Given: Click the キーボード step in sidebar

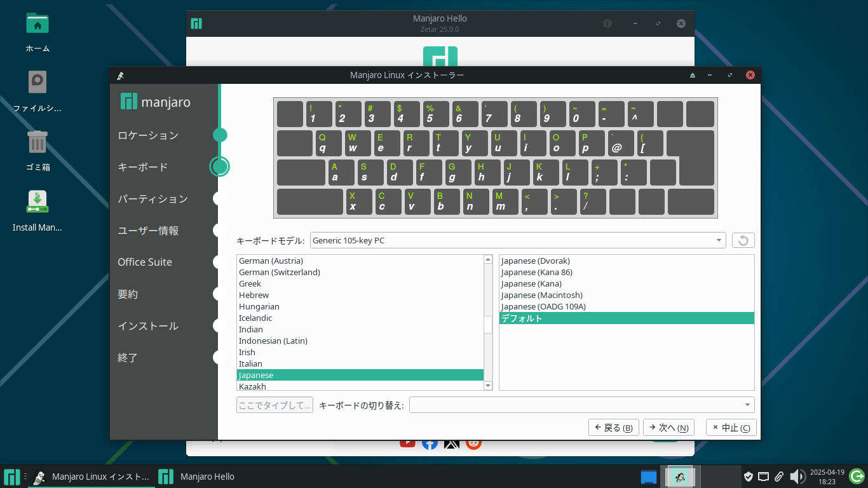Looking at the screenshot, I should pyautogui.click(x=143, y=167).
